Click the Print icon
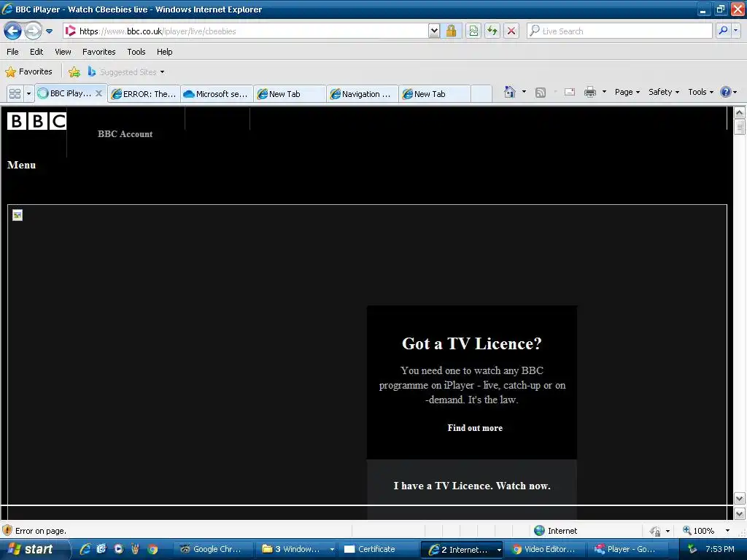 (x=589, y=92)
